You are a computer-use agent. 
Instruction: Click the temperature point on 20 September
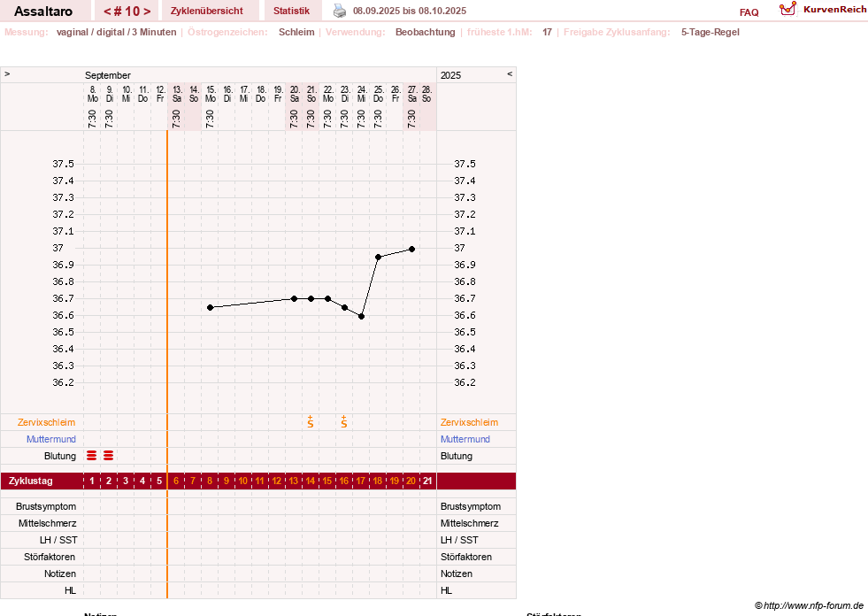(294, 298)
